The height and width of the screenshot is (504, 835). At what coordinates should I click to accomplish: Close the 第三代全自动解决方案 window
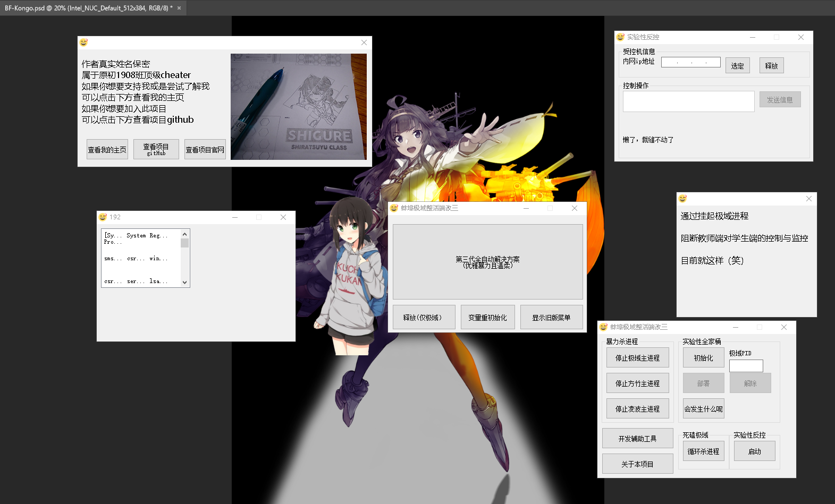tap(575, 208)
